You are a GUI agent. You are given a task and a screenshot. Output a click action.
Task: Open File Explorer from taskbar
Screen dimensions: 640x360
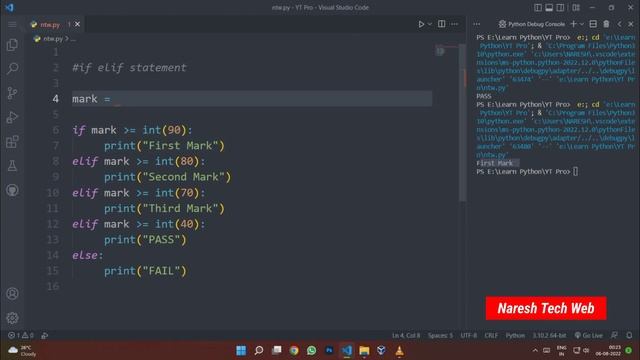pyautogui.click(x=364, y=350)
